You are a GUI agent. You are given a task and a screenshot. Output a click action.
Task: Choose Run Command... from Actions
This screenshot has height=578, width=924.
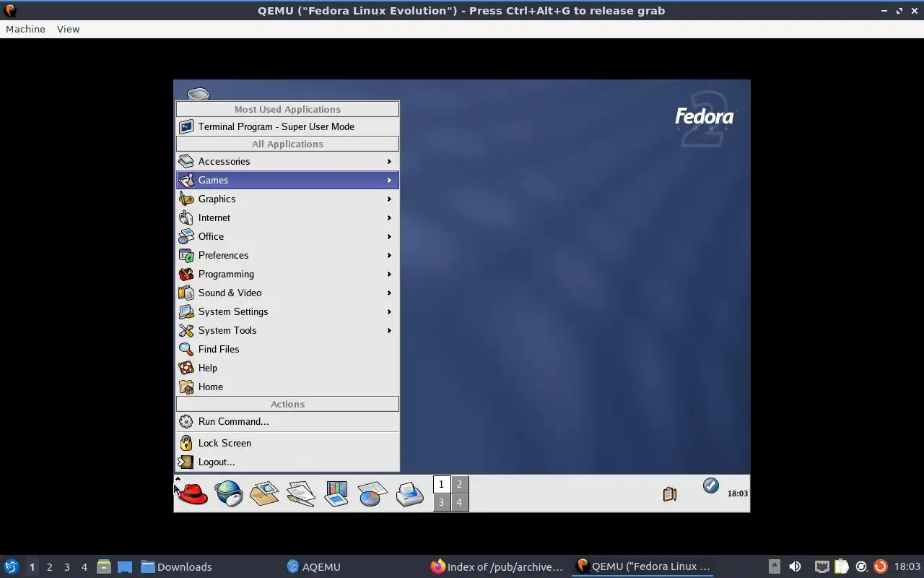point(287,421)
